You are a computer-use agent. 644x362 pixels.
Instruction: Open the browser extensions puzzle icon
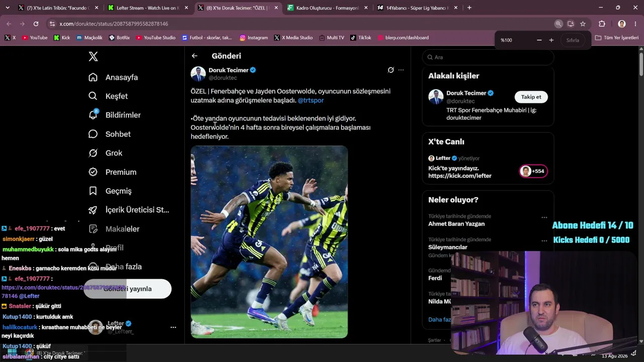[602, 24]
